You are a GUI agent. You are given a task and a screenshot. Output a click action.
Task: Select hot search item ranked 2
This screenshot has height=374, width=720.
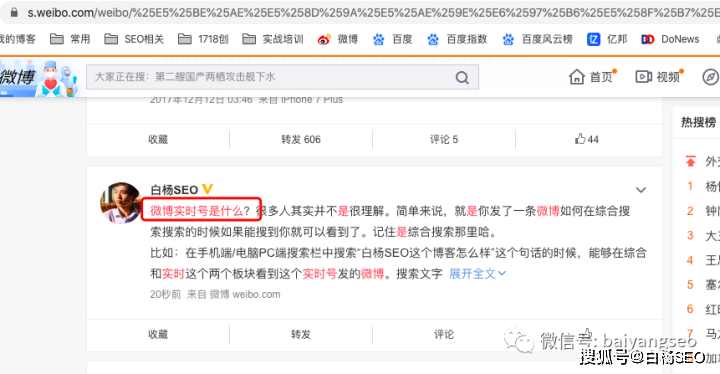pyautogui.click(x=703, y=211)
